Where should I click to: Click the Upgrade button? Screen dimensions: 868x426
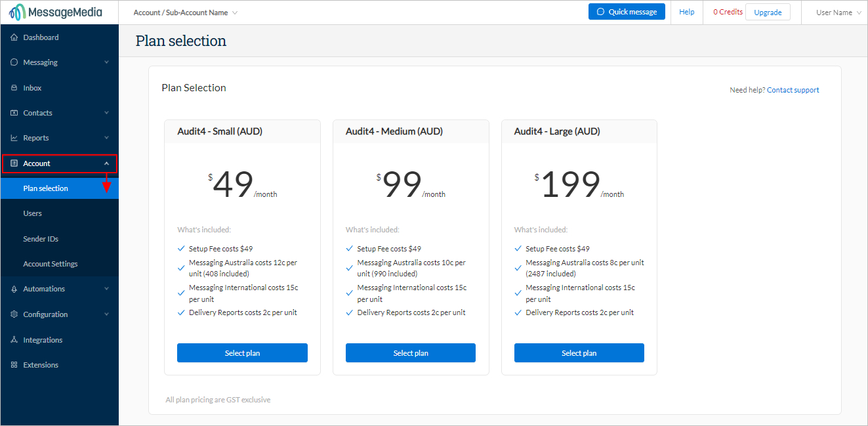(x=768, y=12)
